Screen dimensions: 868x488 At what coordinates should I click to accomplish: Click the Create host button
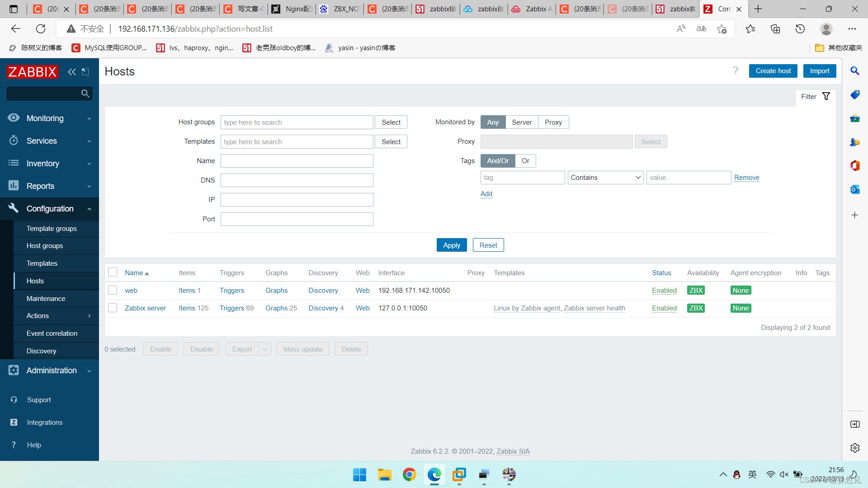tap(773, 71)
